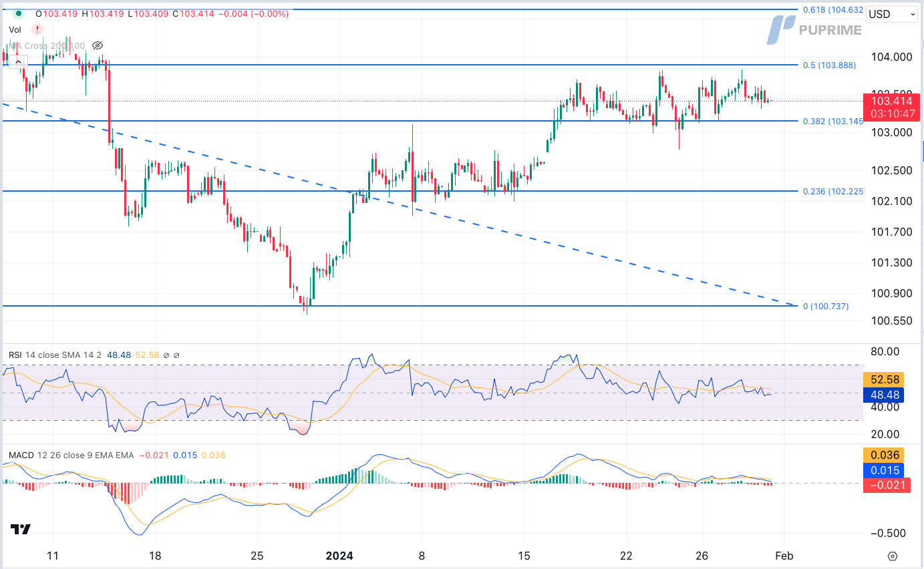
Task: Select the RSI indicator legend title
Action: (15, 355)
